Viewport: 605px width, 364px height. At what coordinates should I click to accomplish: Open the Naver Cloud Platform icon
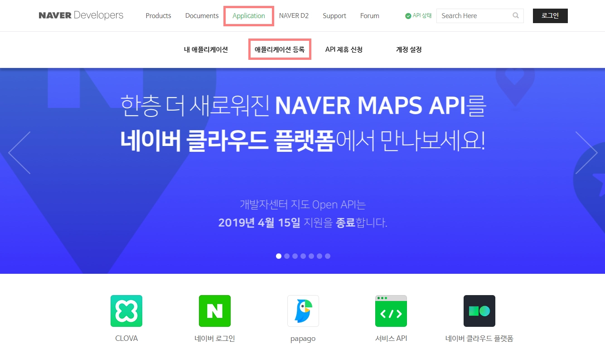pos(479,311)
